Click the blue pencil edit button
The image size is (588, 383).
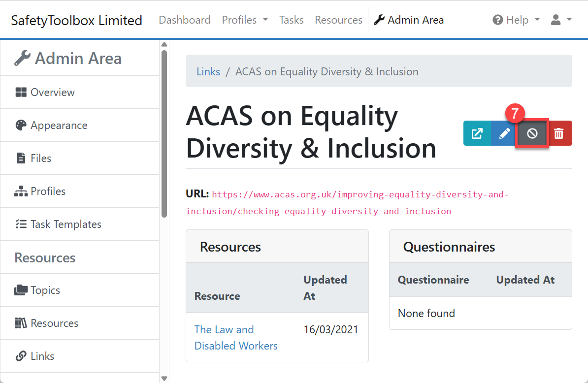point(504,133)
